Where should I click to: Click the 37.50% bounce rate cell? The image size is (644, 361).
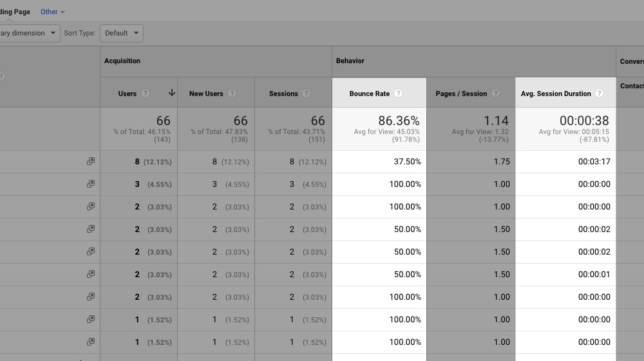pos(407,162)
